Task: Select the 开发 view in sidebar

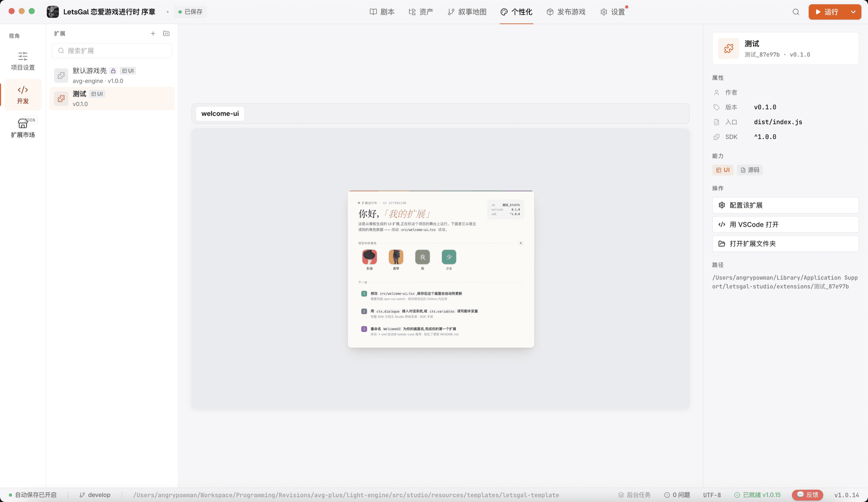Action: (23, 95)
